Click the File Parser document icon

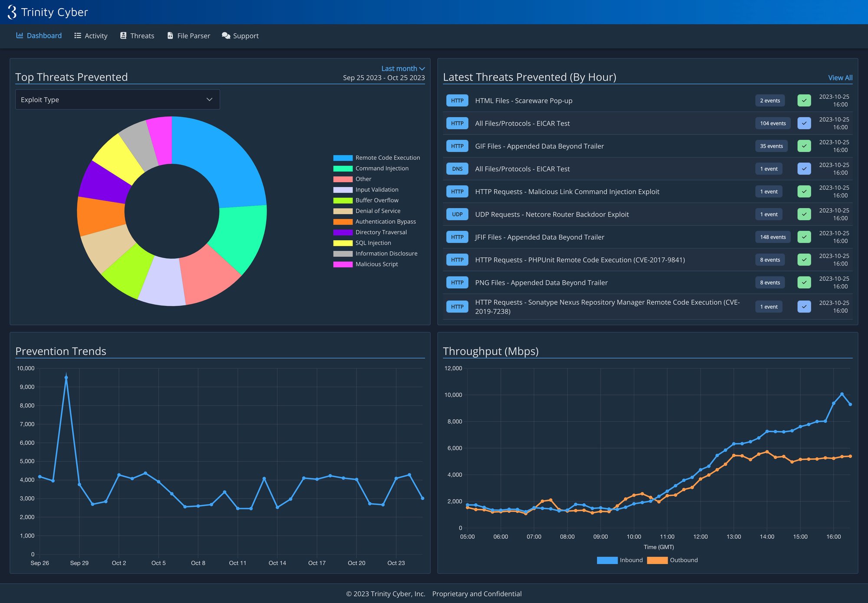(170, 36)
